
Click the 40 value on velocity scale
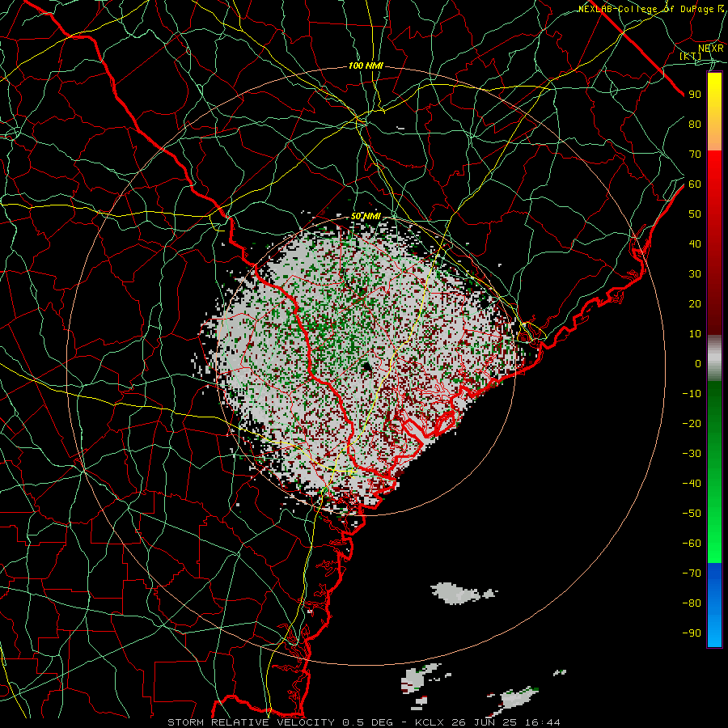click(695, 243)
